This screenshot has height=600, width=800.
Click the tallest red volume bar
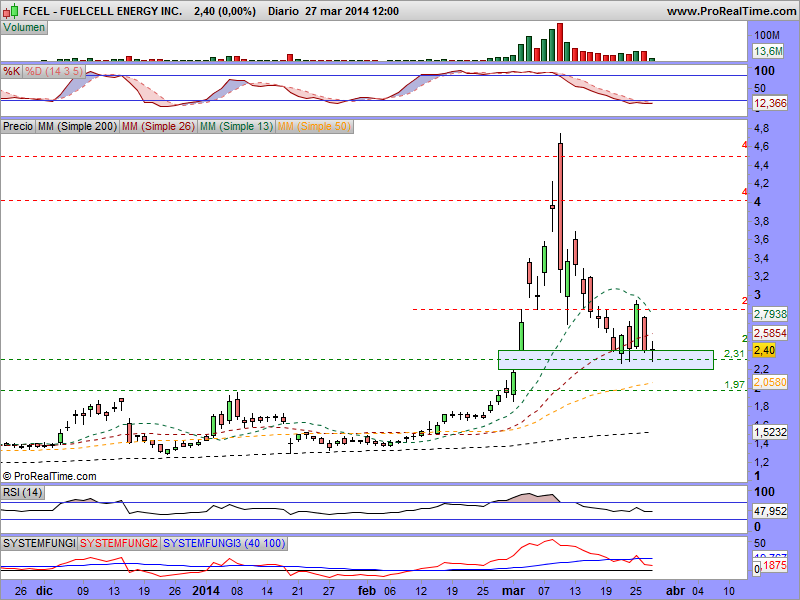tap(560, 42)
